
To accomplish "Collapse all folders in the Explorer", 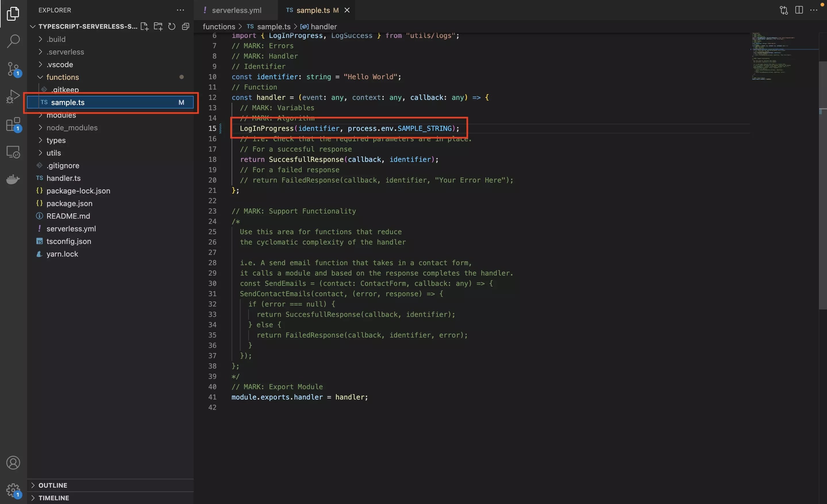I will click(185, 26).
